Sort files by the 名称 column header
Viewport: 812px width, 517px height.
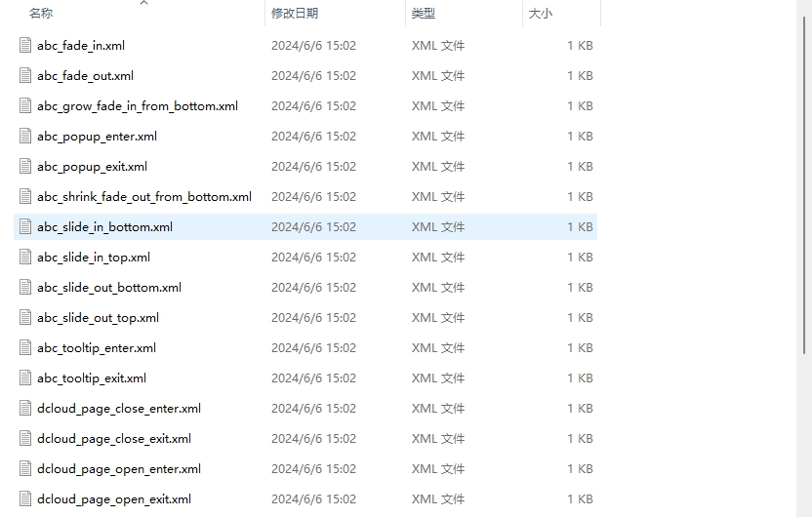(41, 14)
